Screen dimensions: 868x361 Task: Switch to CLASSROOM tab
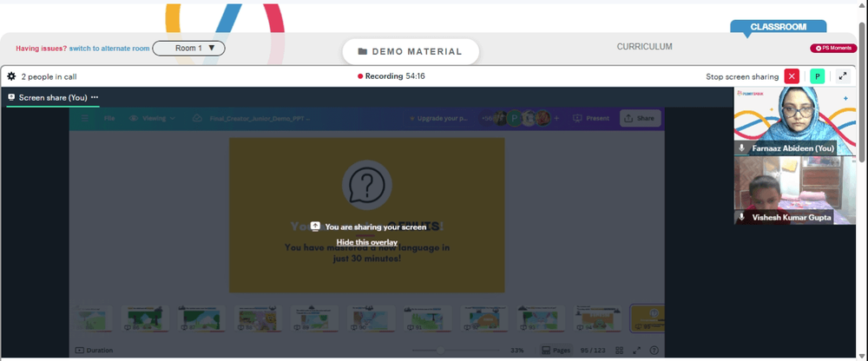point(778,27)
